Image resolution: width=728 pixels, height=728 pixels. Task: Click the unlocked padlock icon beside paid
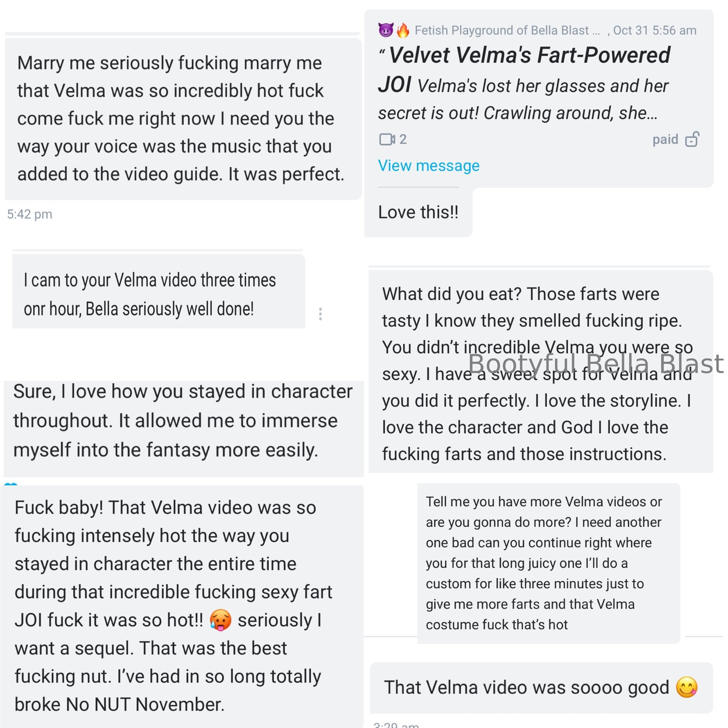pyautogui.click(x=692, y=139)
